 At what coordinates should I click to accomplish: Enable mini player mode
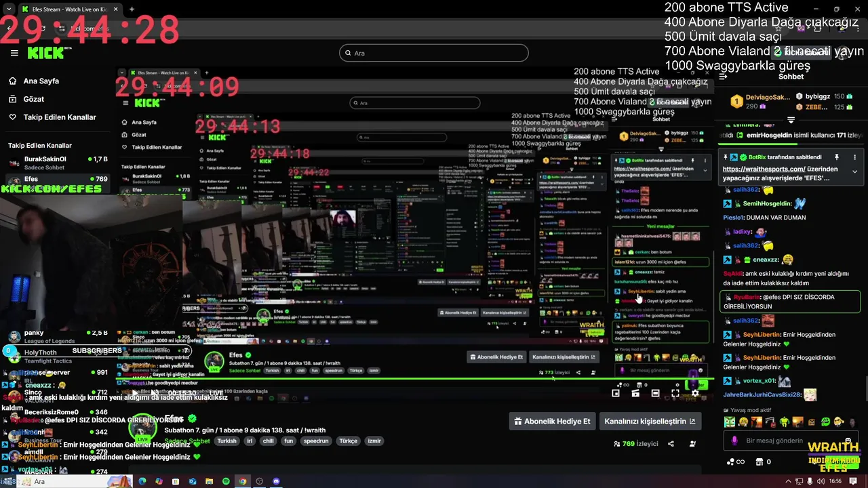coord(616,393)
